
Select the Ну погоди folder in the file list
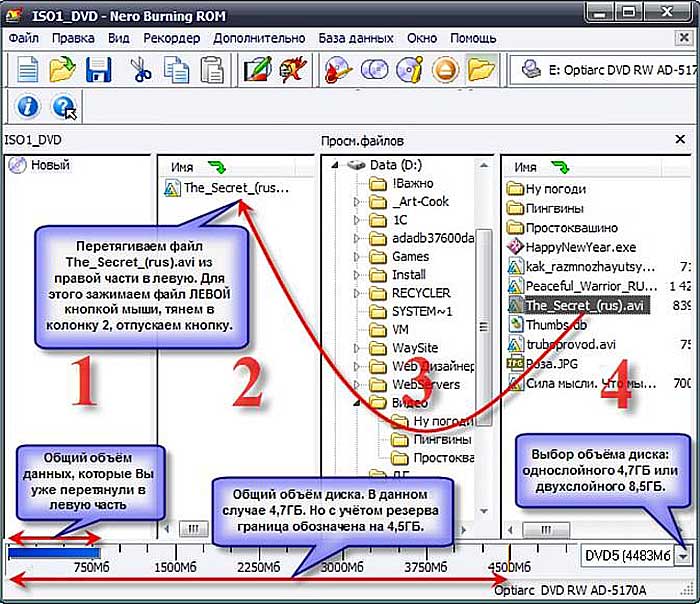click(x=547, y=189)
